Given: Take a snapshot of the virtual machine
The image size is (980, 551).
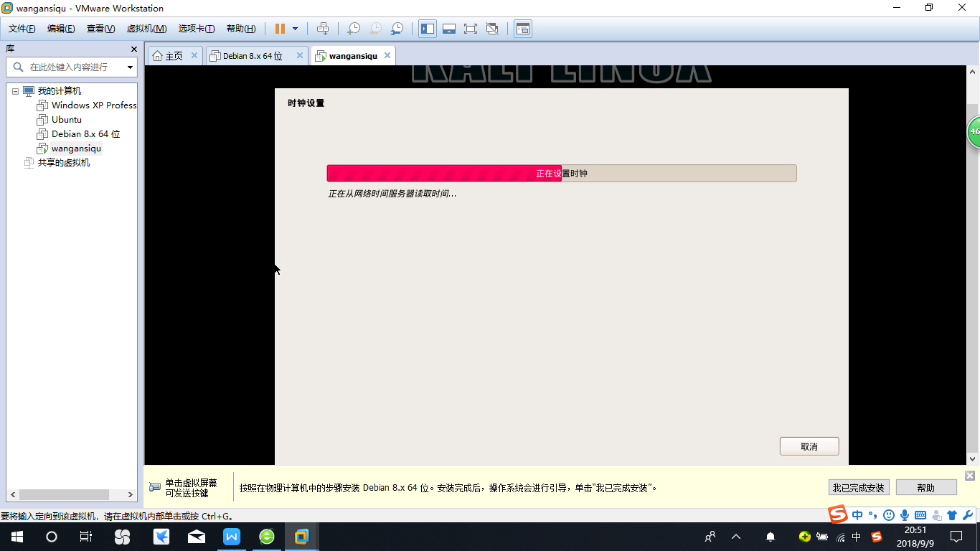Looking at the screenshot, I should click(353, 29).
